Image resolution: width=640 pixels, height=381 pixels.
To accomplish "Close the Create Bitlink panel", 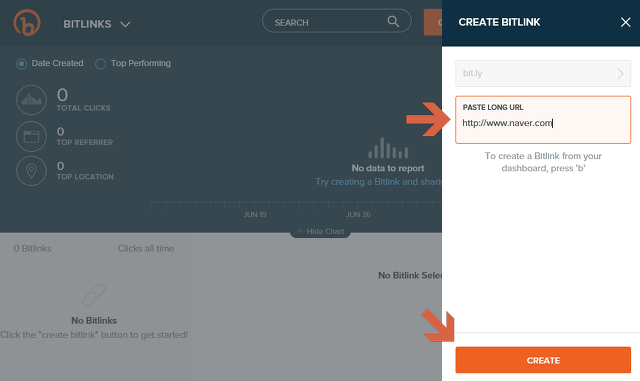I will (625, 22).
